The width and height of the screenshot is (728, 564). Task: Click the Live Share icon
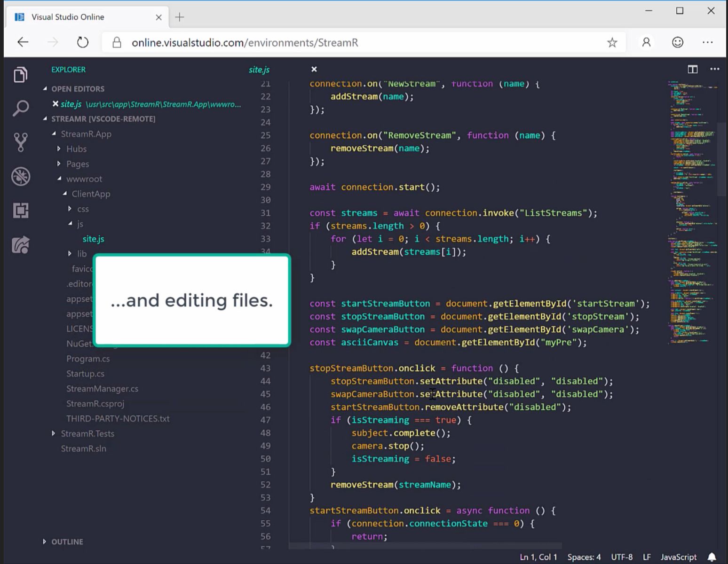tap(20, 244)
